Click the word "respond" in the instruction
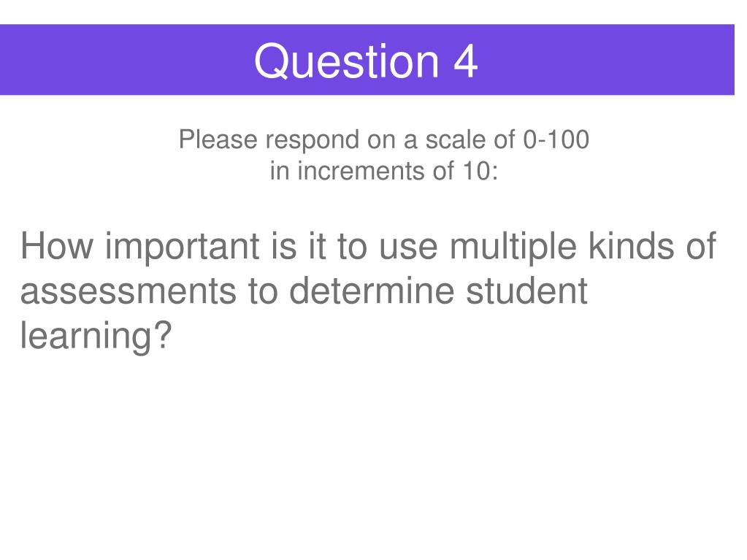This screenshot has width=747, height=560. tap(312, 142)
